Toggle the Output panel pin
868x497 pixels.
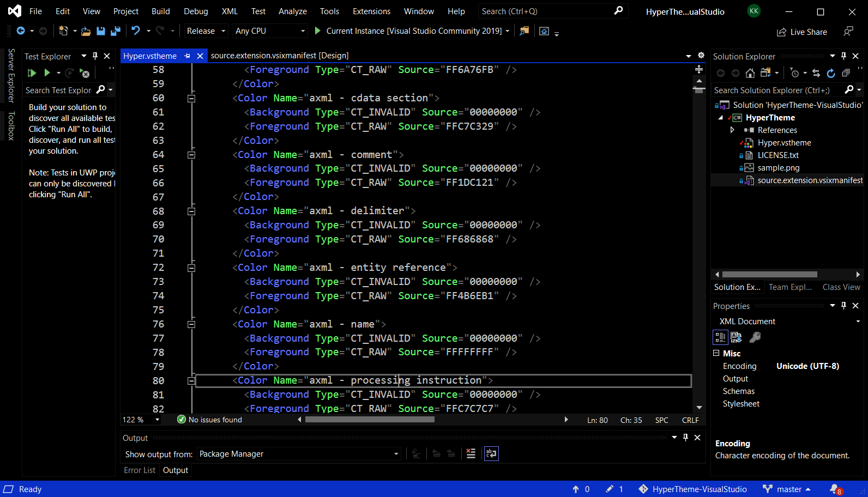685,437
